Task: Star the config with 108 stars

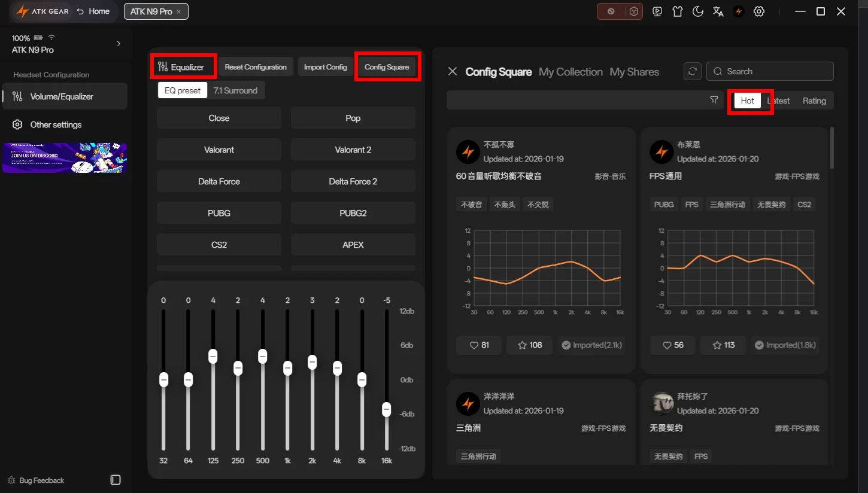Action: click(529, 345)
